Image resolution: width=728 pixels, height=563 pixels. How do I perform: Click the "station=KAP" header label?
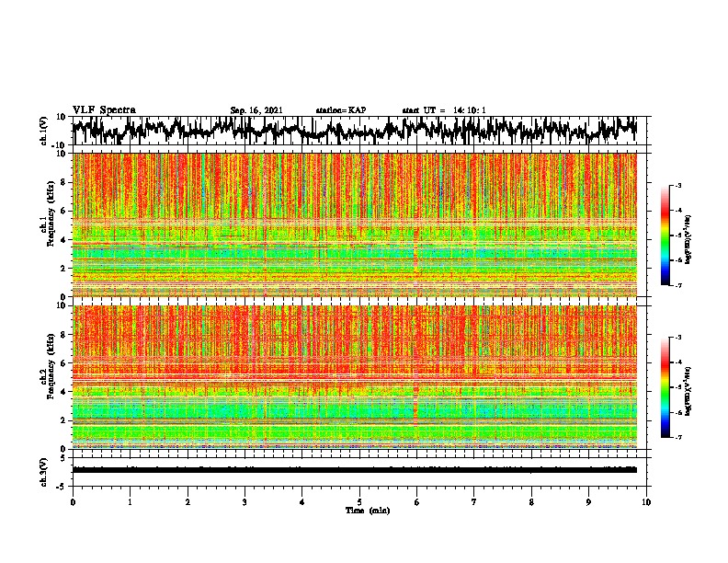341,110
